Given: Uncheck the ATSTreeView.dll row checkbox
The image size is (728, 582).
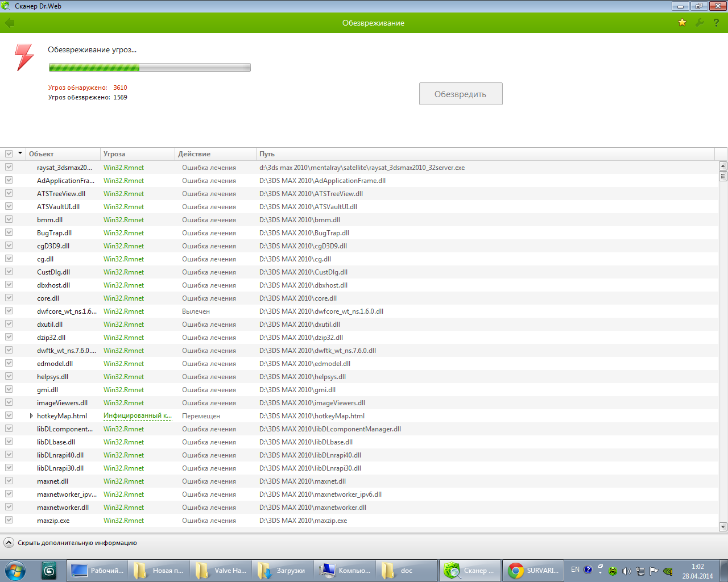Looking at the screenshot, I should point(9,193).
